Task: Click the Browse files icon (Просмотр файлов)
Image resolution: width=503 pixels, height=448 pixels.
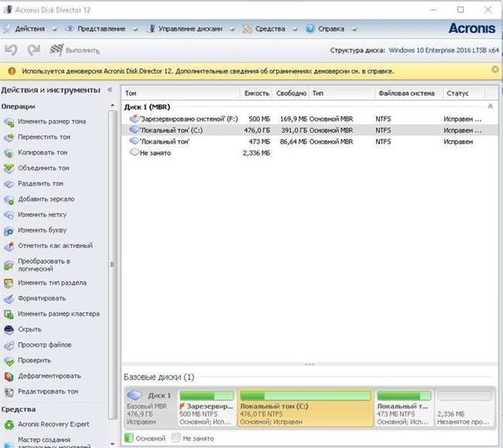Action: click(x=9, y=345)
